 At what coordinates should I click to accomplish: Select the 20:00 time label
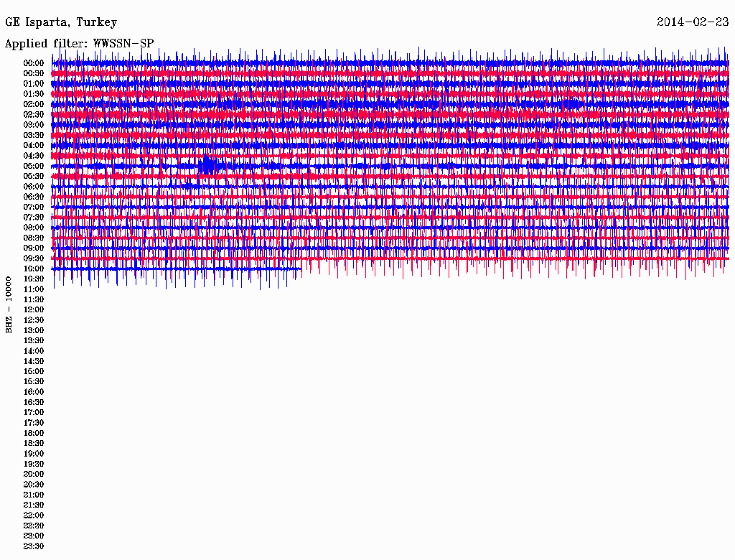pos(34,474)
